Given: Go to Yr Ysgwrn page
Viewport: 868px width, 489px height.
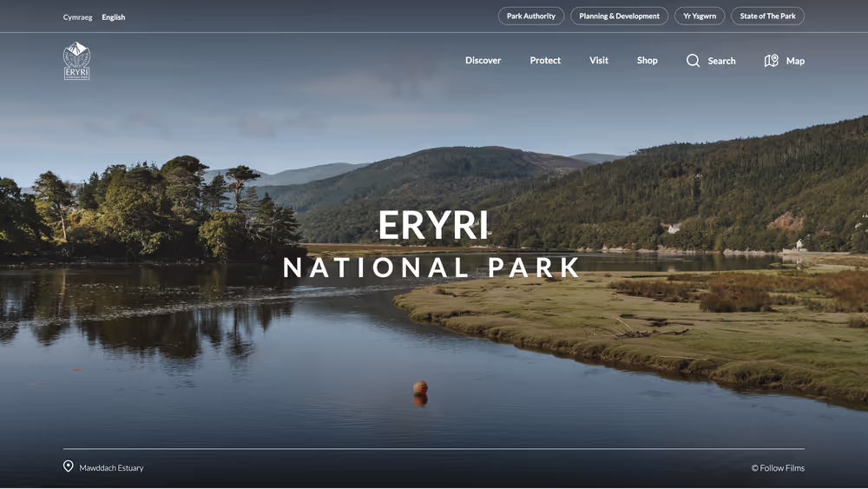Looking at the screenshot, I should click(699, 16).
